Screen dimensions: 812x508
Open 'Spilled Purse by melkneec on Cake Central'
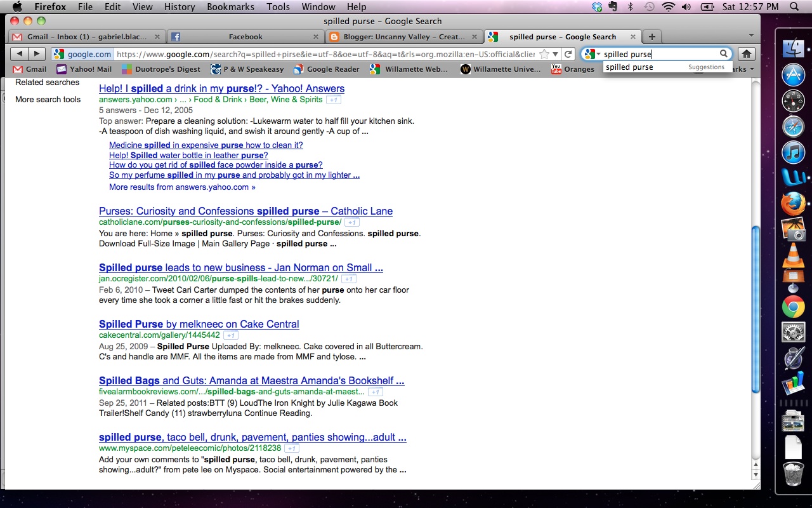199,324
